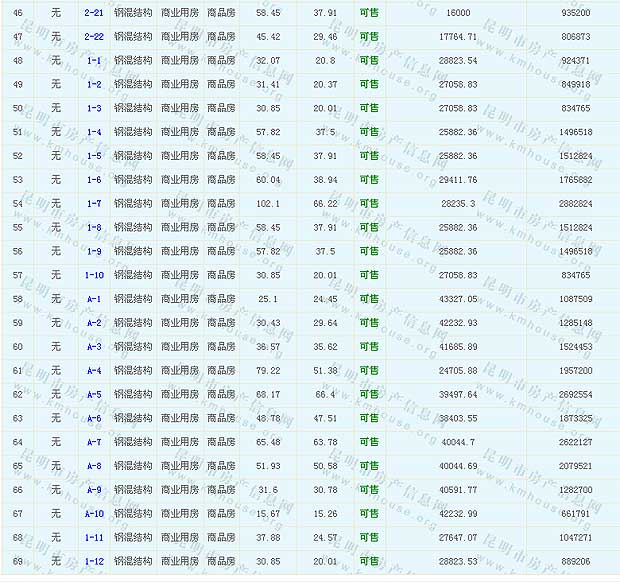Click the A-9 room link
The height and width of the screenshot is (582, 620).
point(94,490)
